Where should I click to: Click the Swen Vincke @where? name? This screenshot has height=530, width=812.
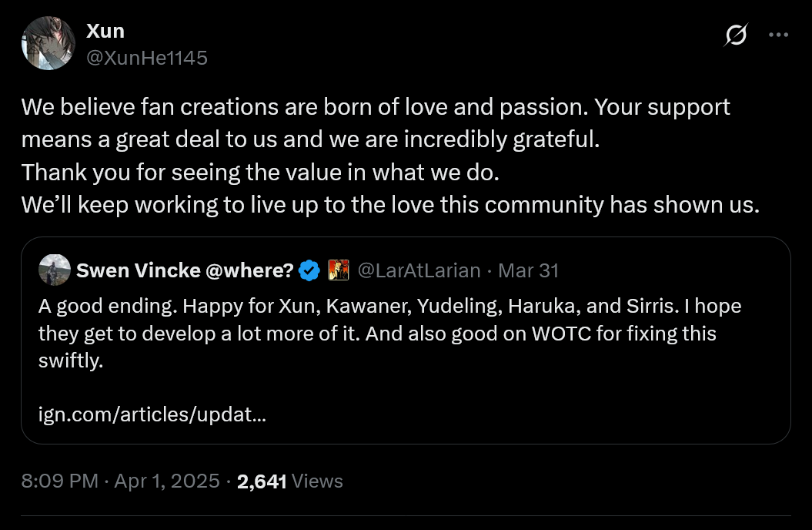[185, 270]
